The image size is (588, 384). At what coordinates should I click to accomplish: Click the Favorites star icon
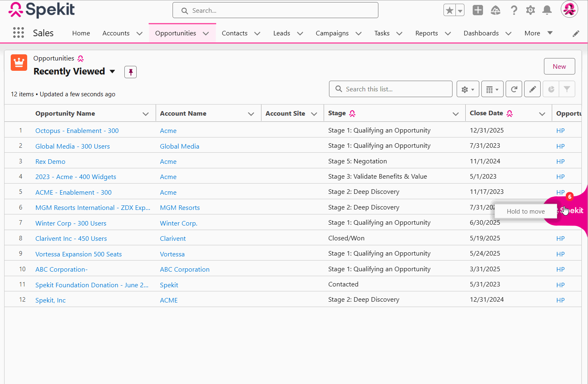coord(450,10)
